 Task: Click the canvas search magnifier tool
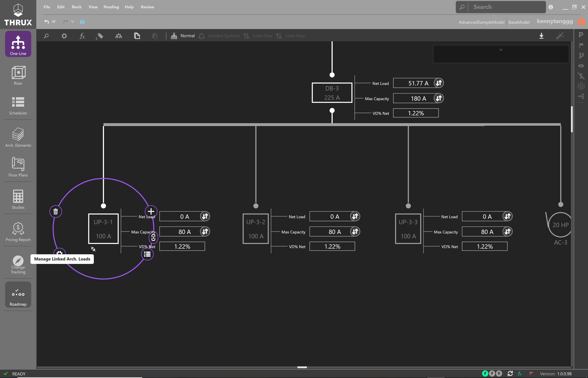[46, 36]
